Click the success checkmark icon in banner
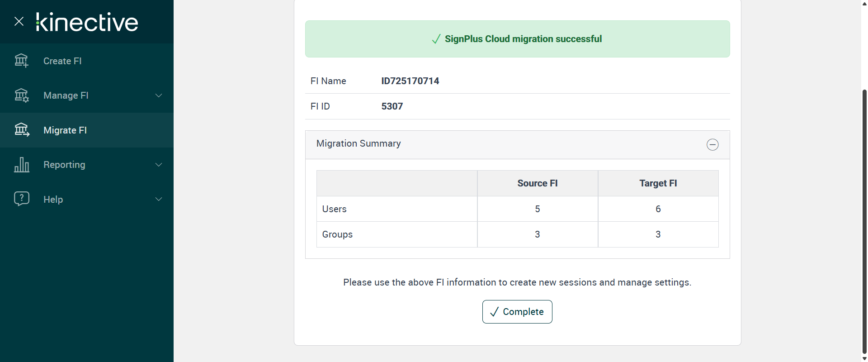Screen dimensions: 868x362 coord(436,39)
